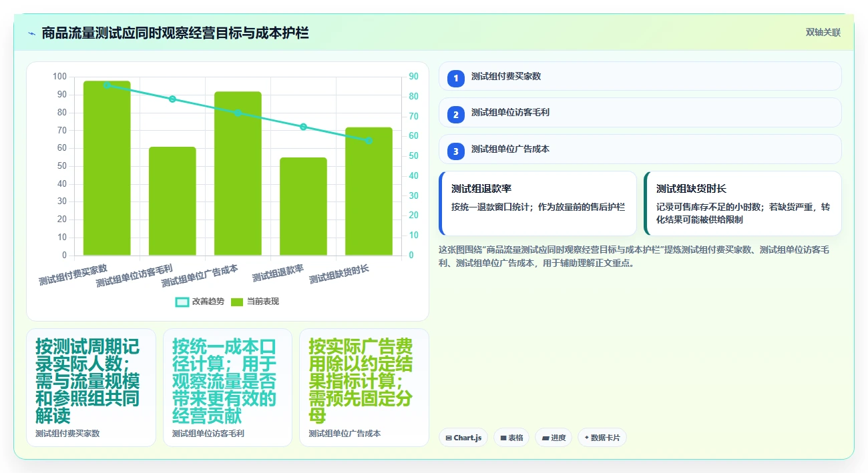Toggle the 当前表现 legend entry
This screenshot has height=473, width=868.
click(255, 302)
